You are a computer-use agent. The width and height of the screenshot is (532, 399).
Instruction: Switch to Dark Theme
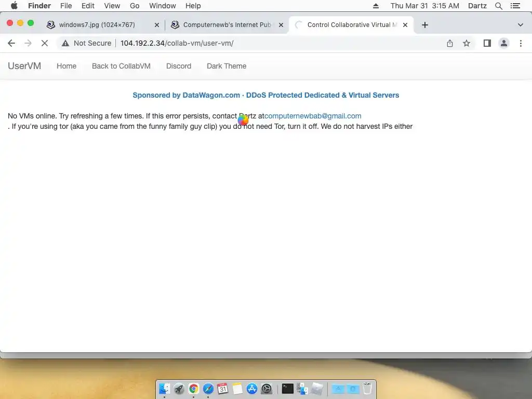coord(227,66)
